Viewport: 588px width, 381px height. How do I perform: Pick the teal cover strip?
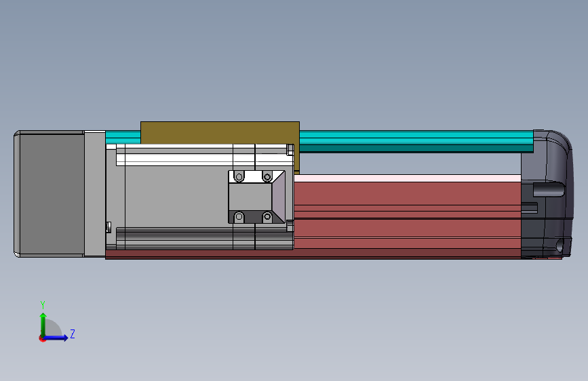pyautogui.click(x=416, y=142)
